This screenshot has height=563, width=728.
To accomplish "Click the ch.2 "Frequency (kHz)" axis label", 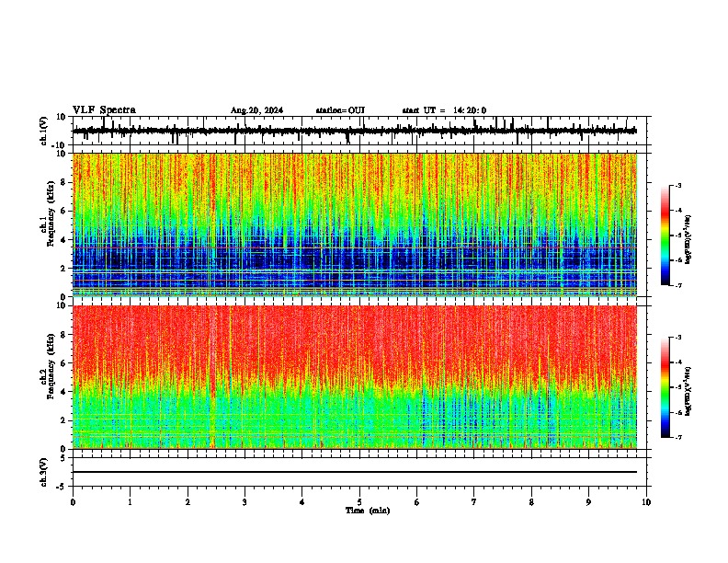I will [51, 366].
